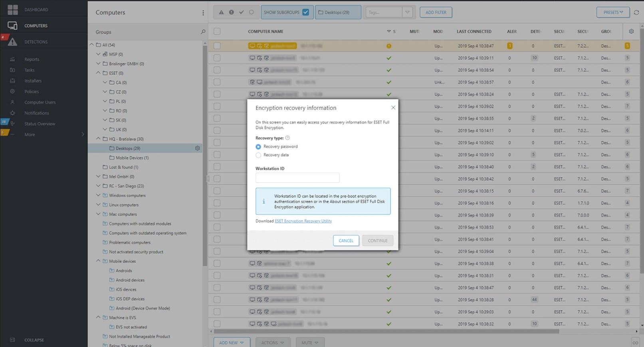Open the Computers section icon
The height and width of the screenshot is (347, 644).
[x=13, y=26]
